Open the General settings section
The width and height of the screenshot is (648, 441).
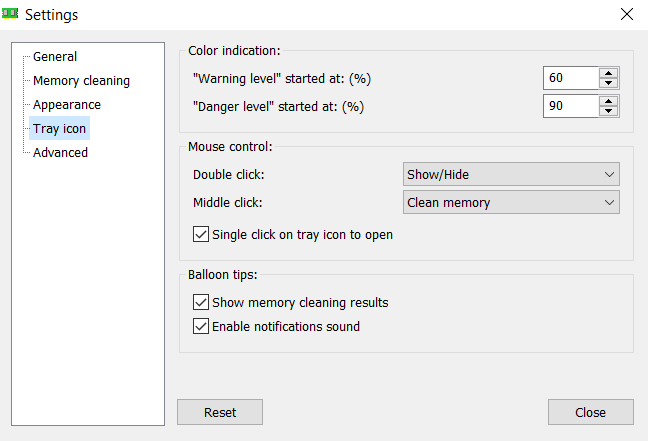tap(54, 57)
